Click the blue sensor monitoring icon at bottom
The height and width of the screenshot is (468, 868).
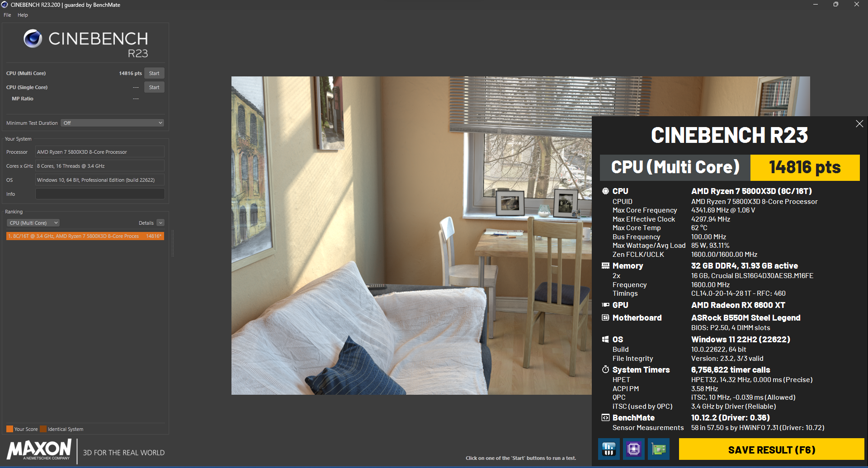[x=609, y=449]
